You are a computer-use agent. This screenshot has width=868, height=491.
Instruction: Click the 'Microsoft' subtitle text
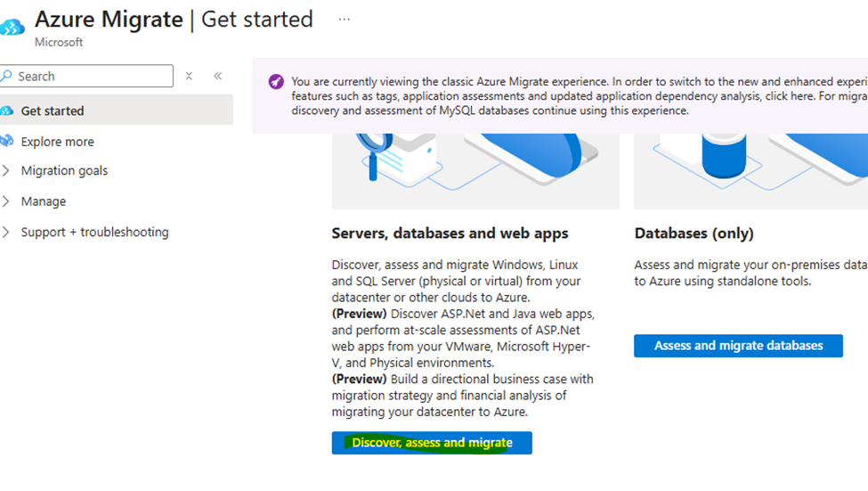(x=59, y=42)
